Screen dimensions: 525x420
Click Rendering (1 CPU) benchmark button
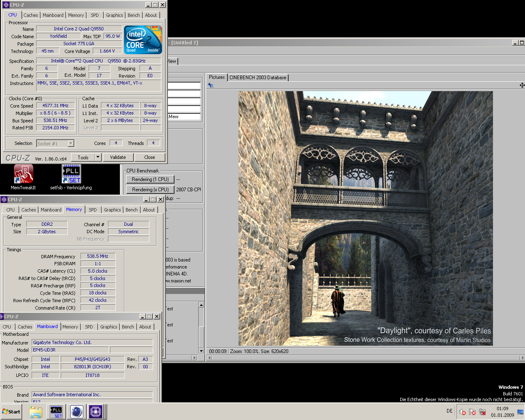pos(150,179)
